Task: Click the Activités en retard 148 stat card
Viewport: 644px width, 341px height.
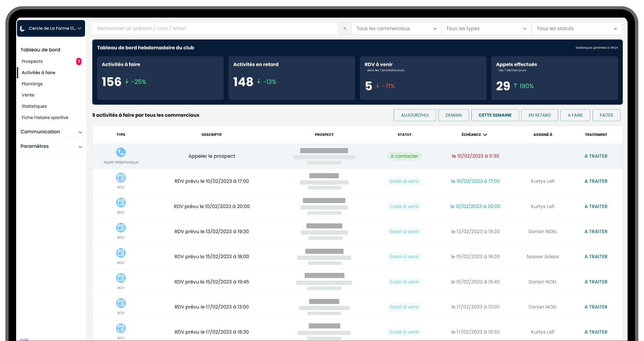Action: coord(292,78)
